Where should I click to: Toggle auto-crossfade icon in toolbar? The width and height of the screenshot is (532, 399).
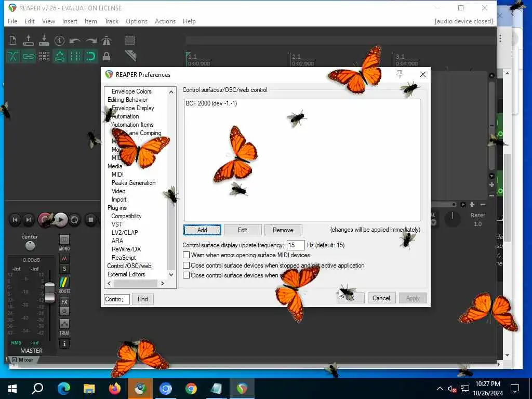[x=13, y=56]
